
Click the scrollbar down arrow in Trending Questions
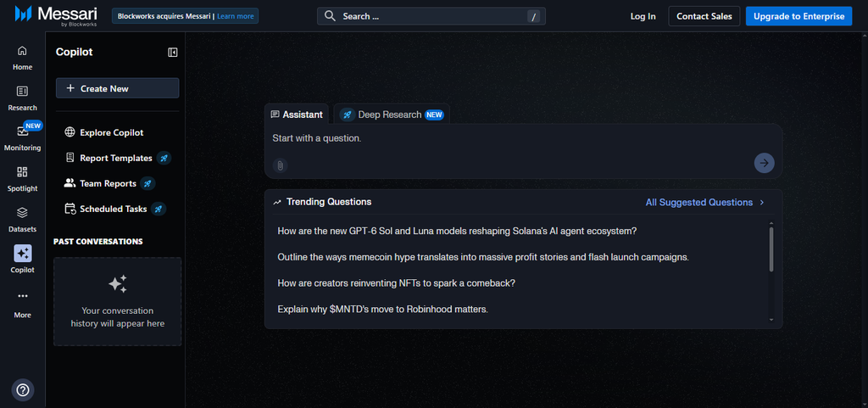[x=771, y=320]
